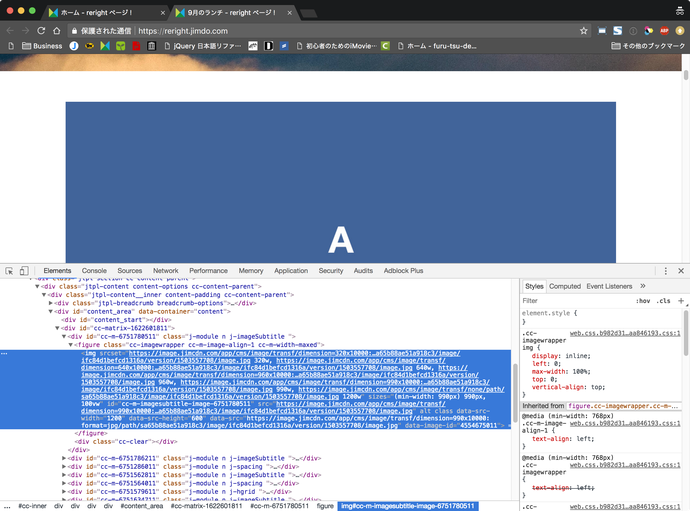This screenshot has height=511, width=690.
Task: Click the browser back arrow
Action: (10, 31)
